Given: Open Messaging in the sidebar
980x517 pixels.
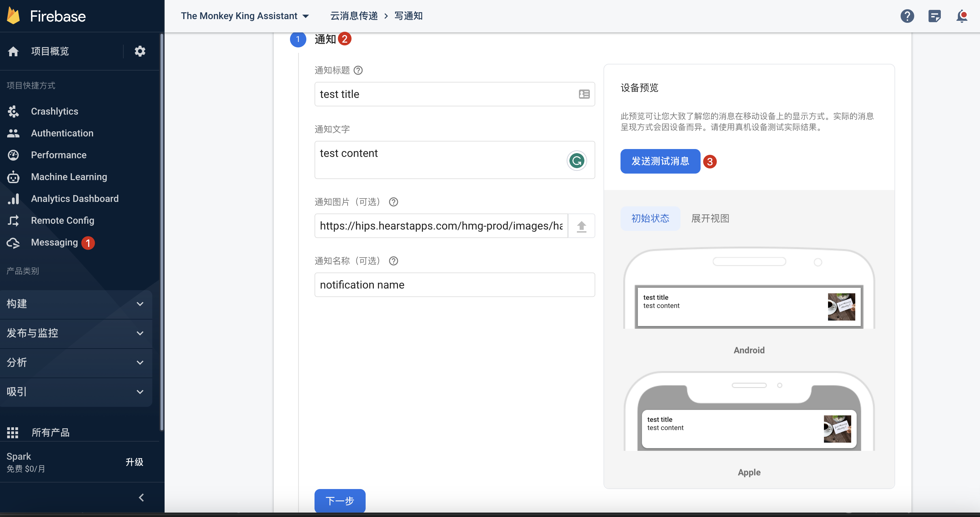Looking at the screenshot, I should (55, 242).
